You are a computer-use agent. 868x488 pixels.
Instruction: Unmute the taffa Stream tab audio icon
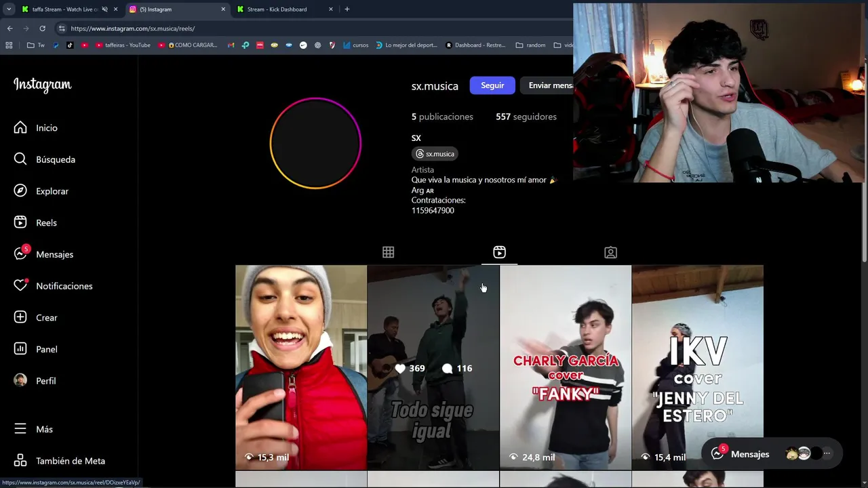[x=104, y=9]
